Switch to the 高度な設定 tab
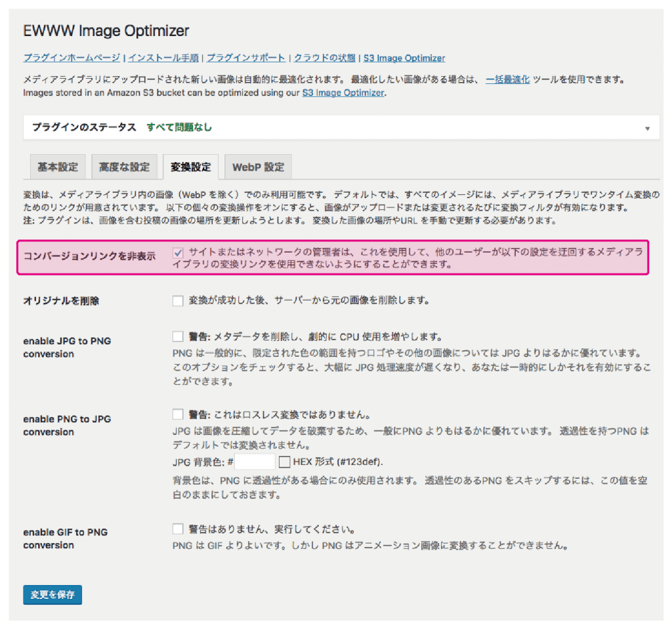The width and height of the screenshot is (672, 629). [x=124, y=167]
